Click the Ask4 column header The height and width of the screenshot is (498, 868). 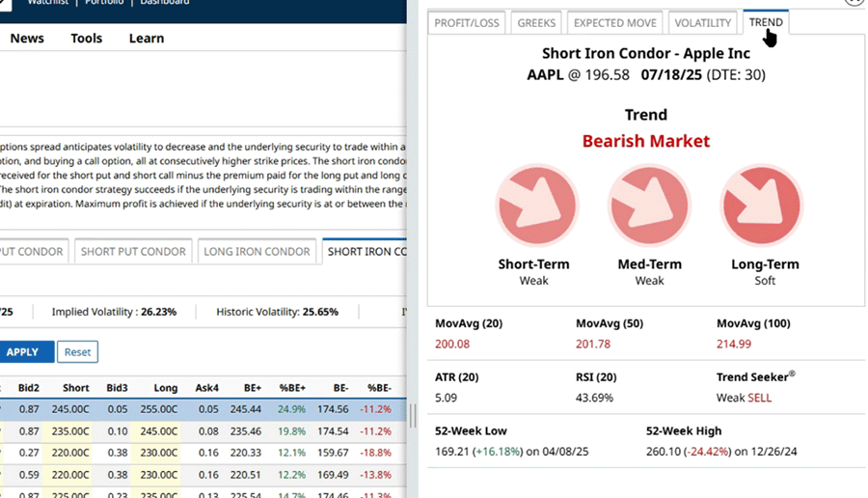point(207,388)
